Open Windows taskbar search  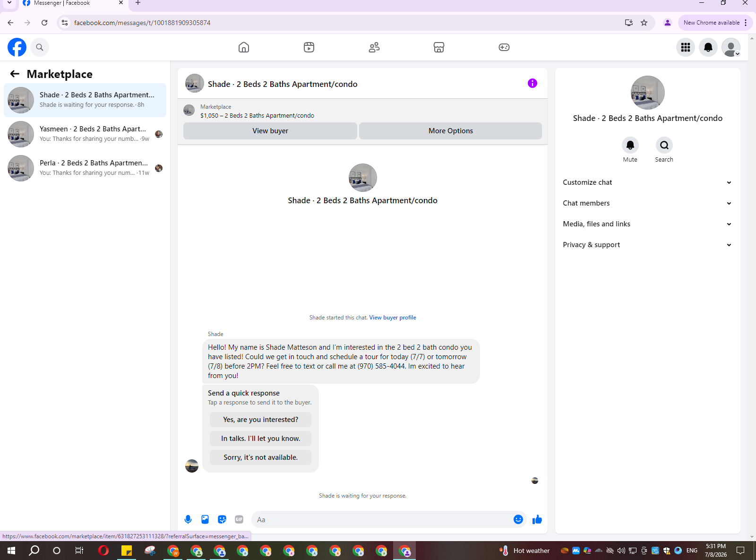pos(34,551)
